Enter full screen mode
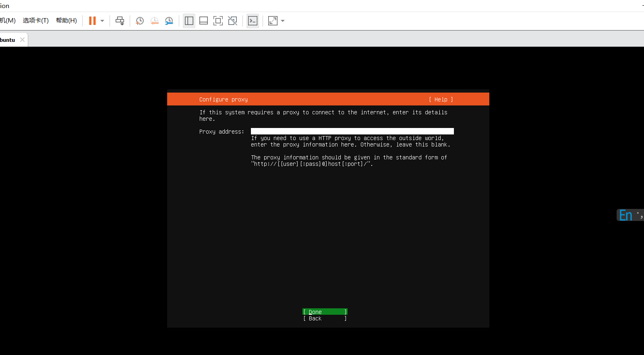 [218, 21]
